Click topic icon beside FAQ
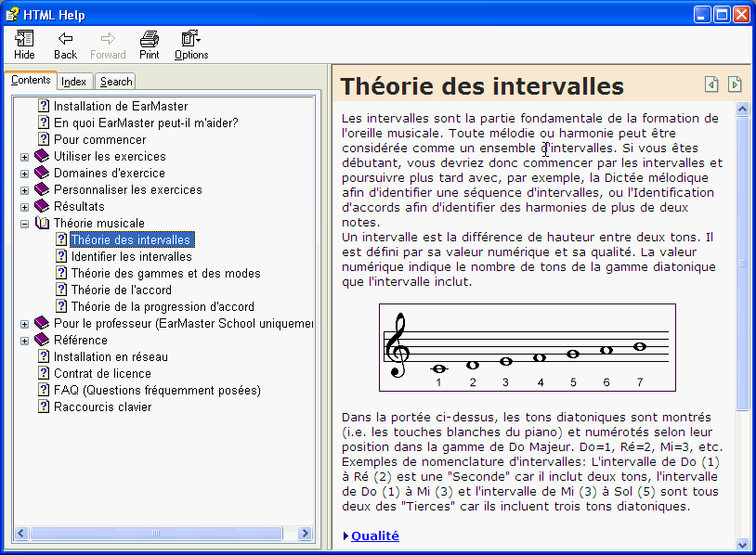This screenshot has width=756, height=555. click(x=44, y=390)
